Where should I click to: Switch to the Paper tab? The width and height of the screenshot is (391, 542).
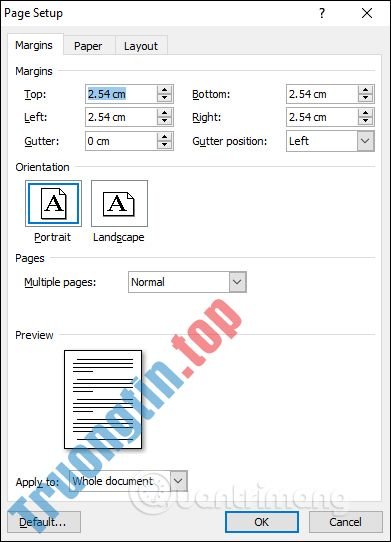click(88, 46)
